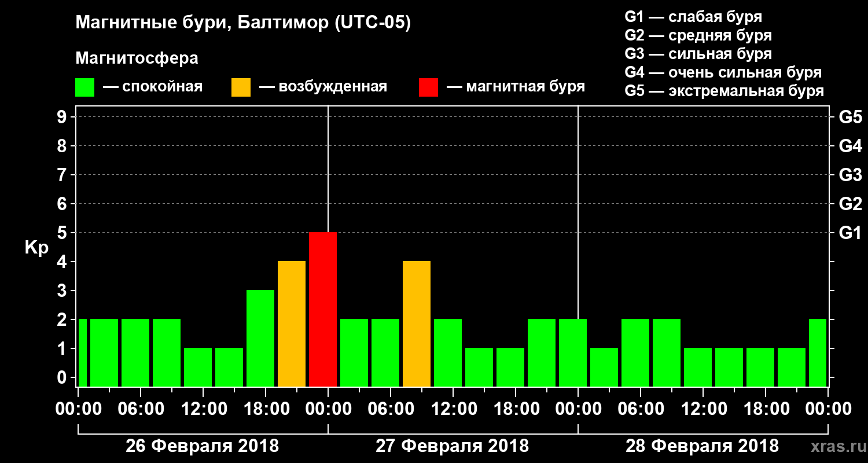Click the orange Kp 4 bar on 26 February

292,324
